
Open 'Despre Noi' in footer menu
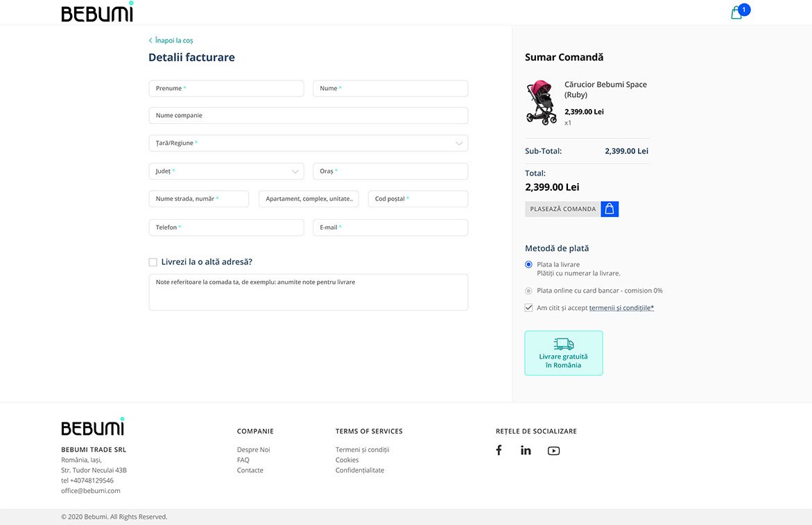(x=253, y=449)
